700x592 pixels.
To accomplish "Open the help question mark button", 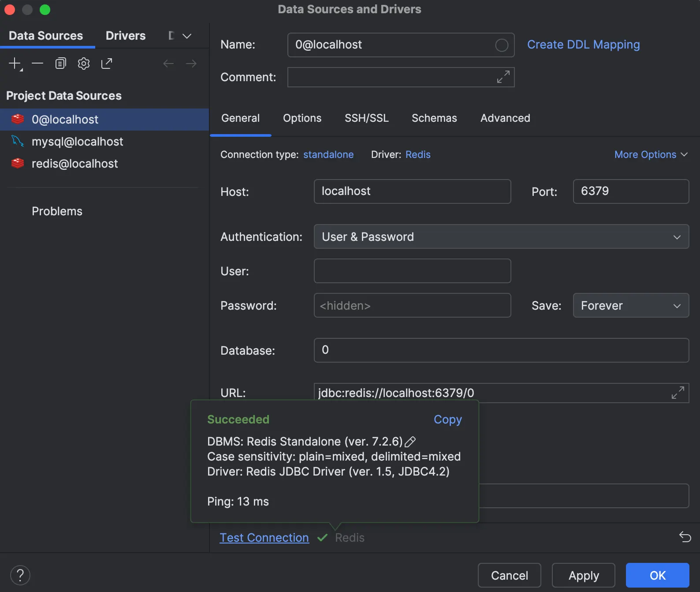I will [20, 575].
